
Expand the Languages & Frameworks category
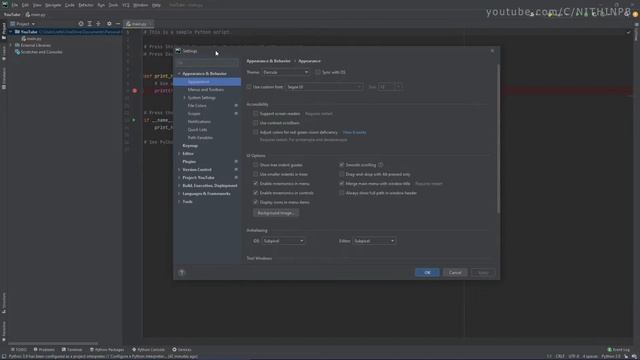click(179, 194)
